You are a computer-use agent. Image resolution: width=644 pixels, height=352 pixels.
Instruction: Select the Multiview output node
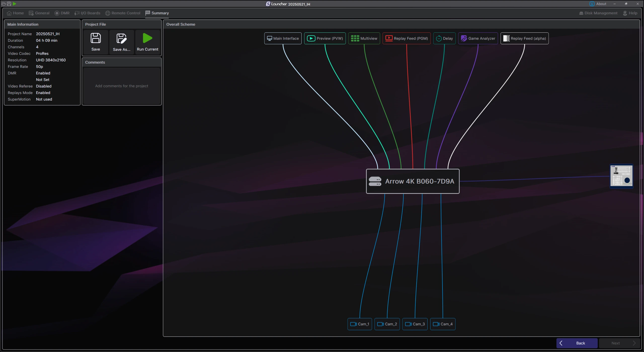tap(364, 38)
